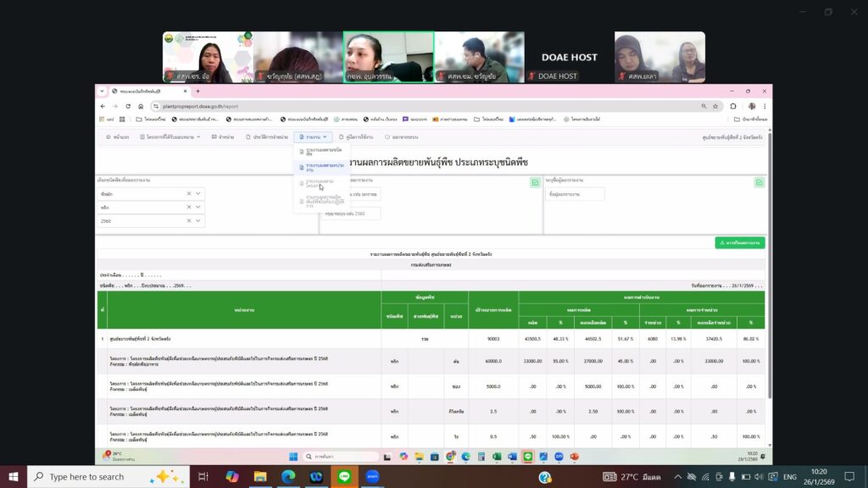Clear the พืชผัก selection with the X

189,194
